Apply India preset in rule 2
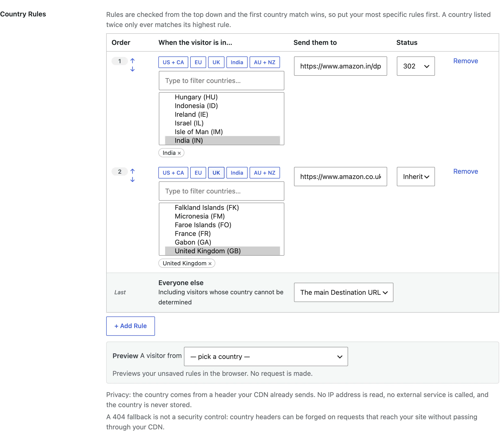 [x=237, y=173]
